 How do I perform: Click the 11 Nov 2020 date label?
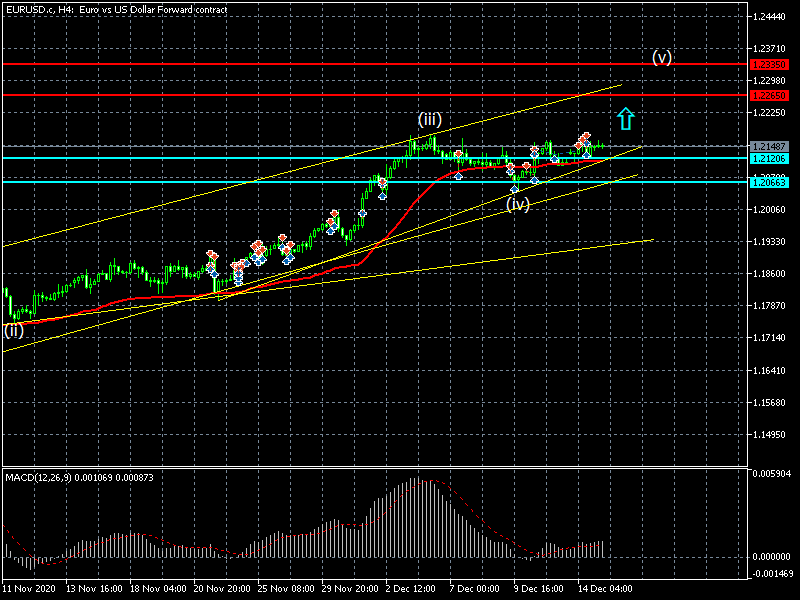tap(28, 589)
